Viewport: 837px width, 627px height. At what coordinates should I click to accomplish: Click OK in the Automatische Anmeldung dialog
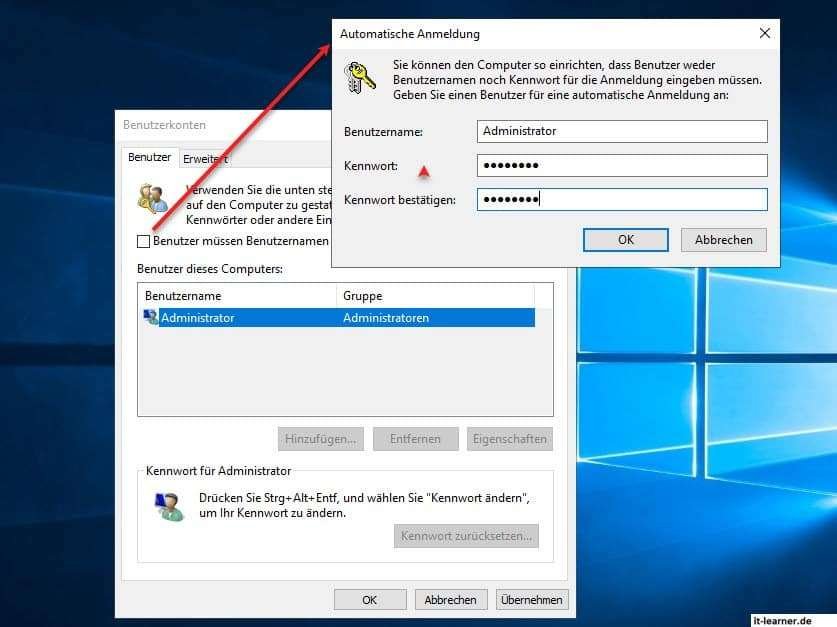(625, 240)
